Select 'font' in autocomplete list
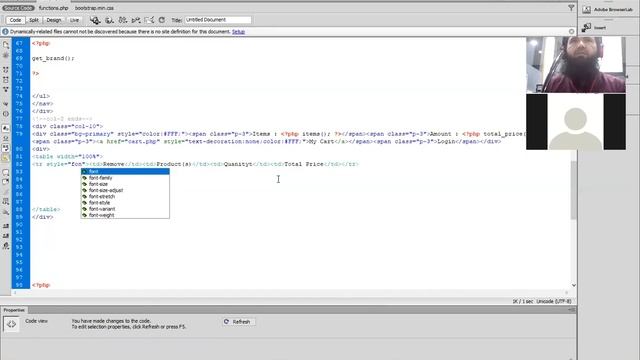Viewport: 640px width, 360px height. point(125,172)
